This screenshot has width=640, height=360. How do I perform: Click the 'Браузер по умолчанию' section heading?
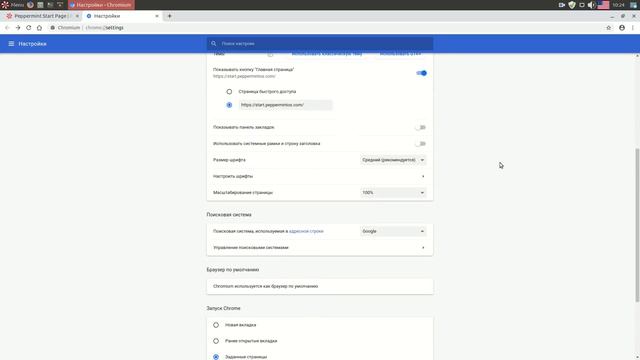pyautogui.click(x=233, y=270)
